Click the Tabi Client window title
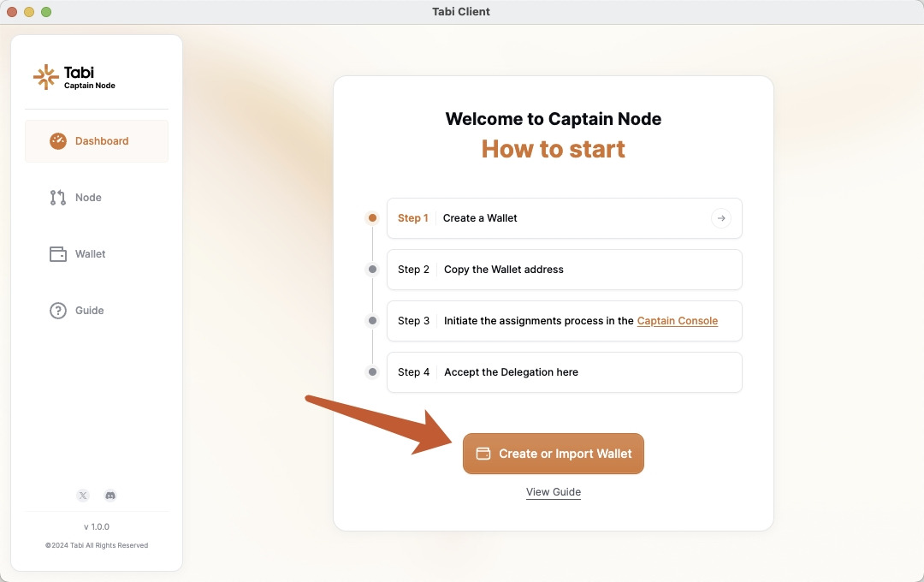924x582 pixels. pos(461,11)
